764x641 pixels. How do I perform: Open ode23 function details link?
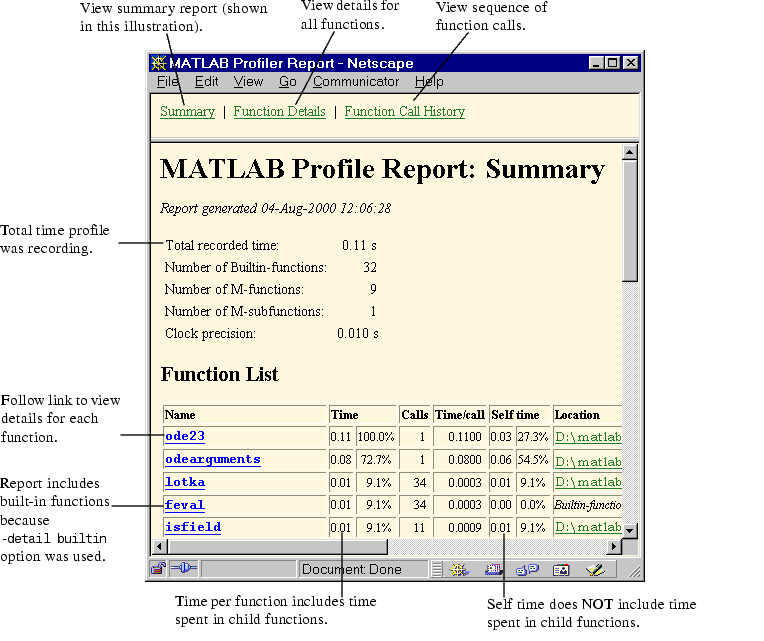[x=185, y=436]
